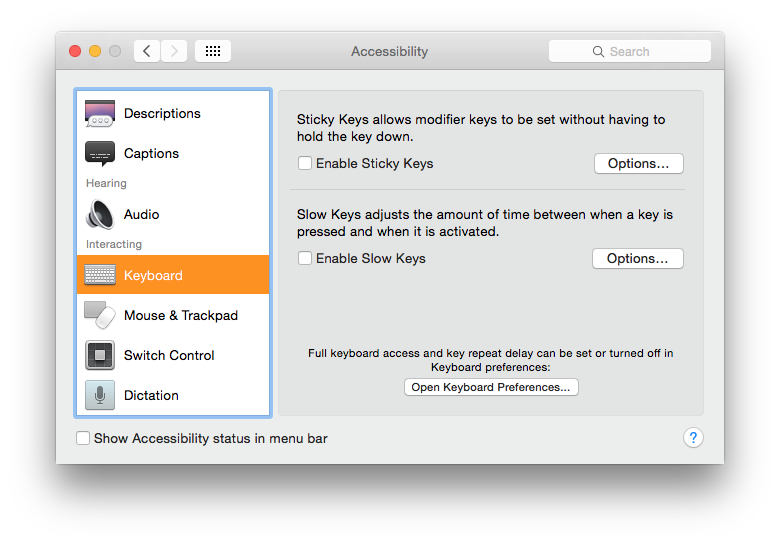Viewport: 780px width, 544px height.
Task: Go back using the left chevron
Action: tap(147, 51)
